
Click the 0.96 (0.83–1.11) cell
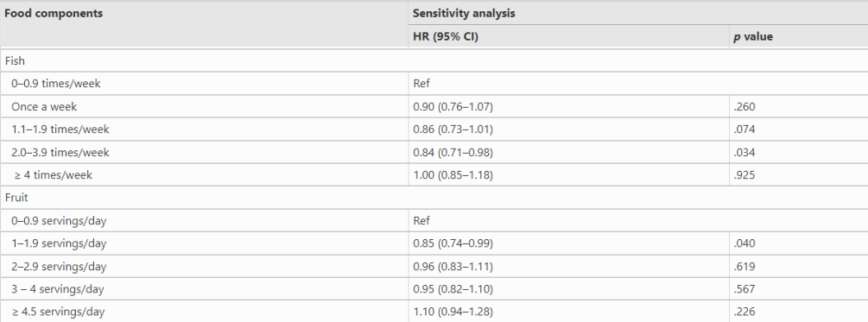click(453, 266)
